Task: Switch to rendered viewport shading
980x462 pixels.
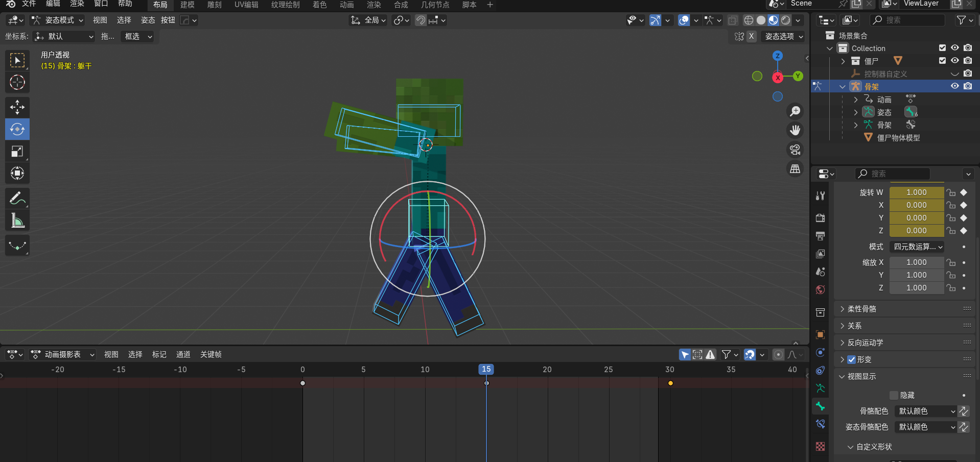Action: tap(786, 20)
